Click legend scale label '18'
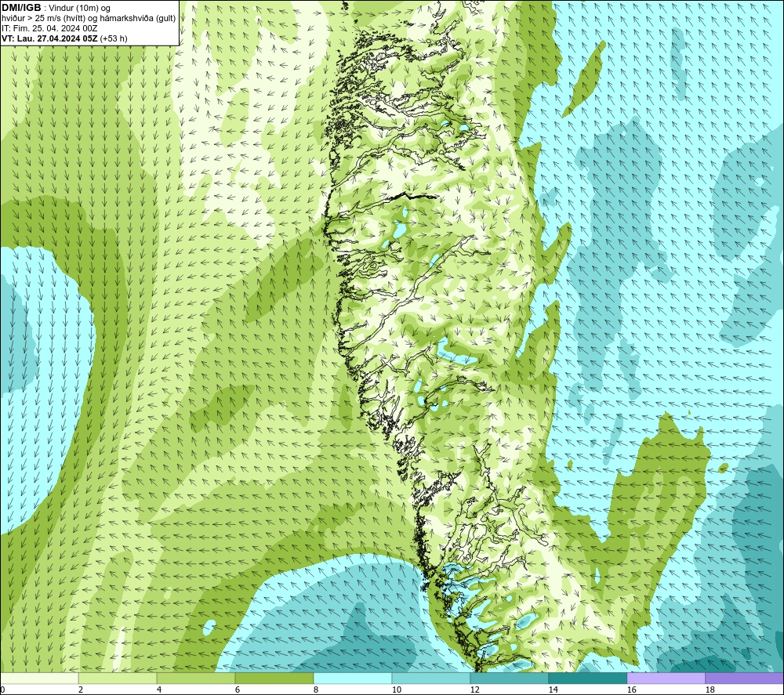Viewport: 784px width, 695px height. tap(709, 690)
